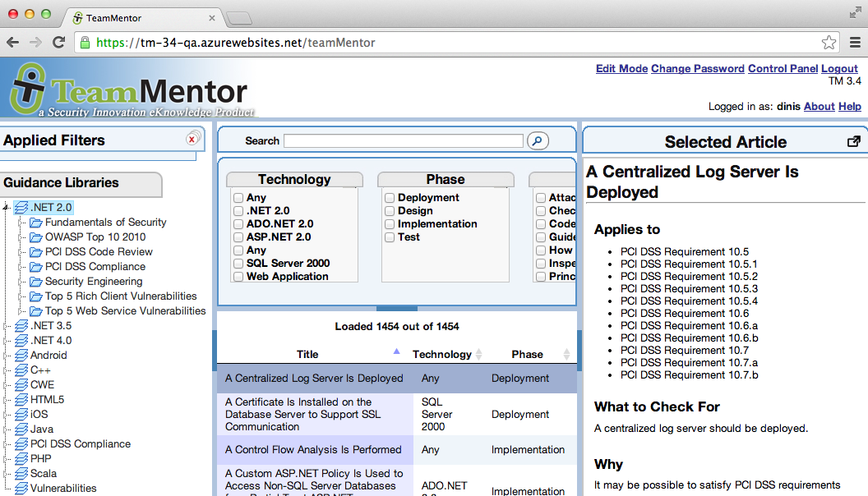Pop out the selected article in new window
The width and height of the screenshot is (868, 496).
pyautogui.click(x=853, y=141)
